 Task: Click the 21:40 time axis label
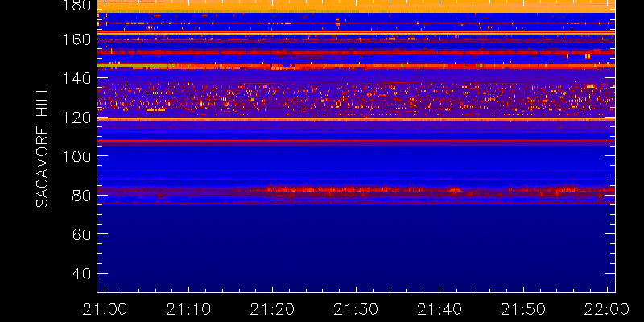click(x=440, y=309)
